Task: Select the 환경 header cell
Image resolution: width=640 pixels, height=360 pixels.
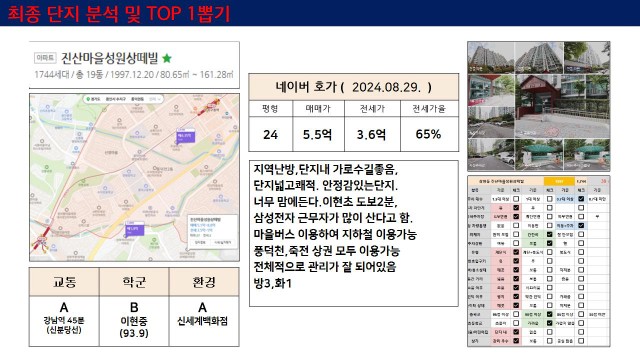Action: tap(204, 282)
